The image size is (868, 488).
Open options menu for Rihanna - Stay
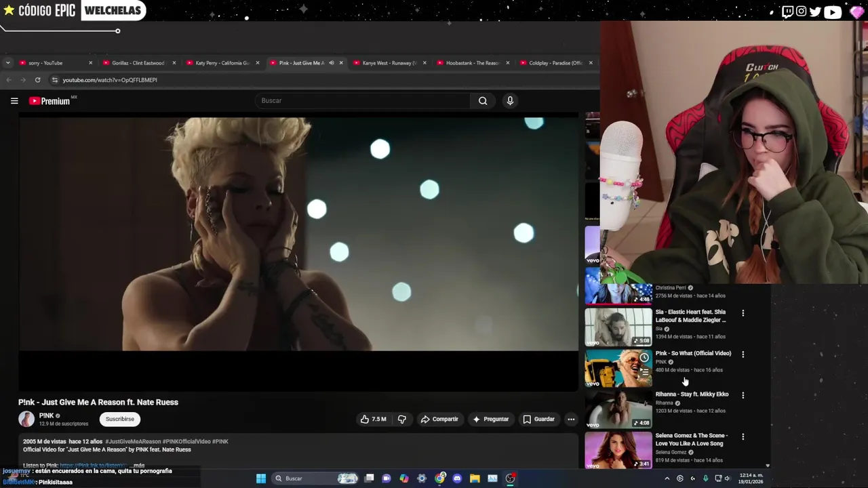(x=743, y=395)
